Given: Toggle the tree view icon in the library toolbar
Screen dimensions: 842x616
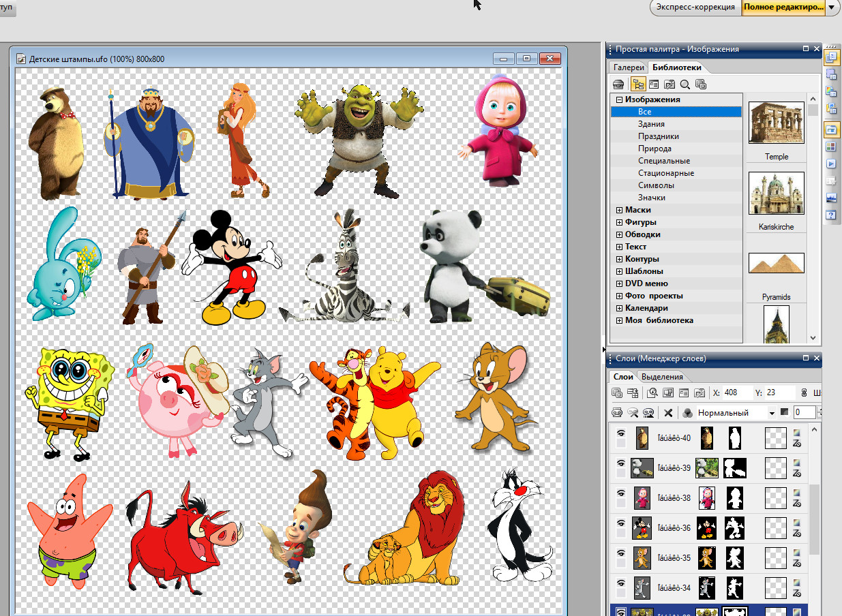Looking at the screenshot, I should pyautogui.click(x=639, y=84).
